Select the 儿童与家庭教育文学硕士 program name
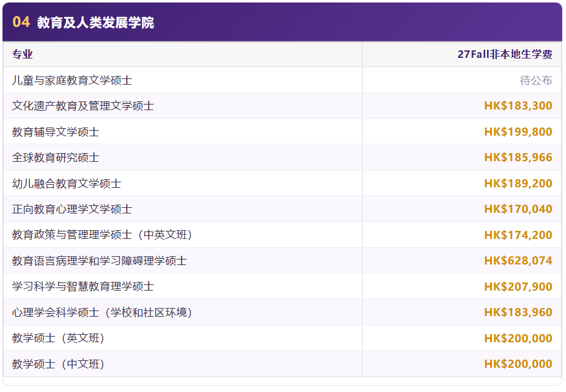 pos(72,80)
